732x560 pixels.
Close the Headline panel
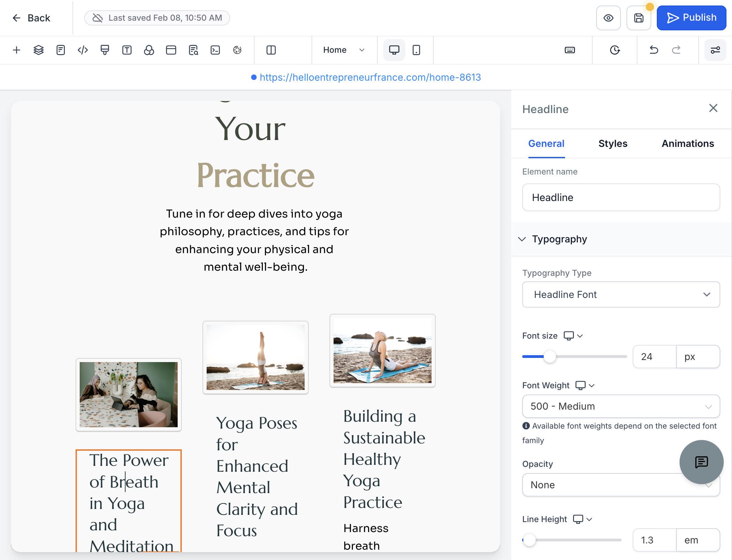713,108
